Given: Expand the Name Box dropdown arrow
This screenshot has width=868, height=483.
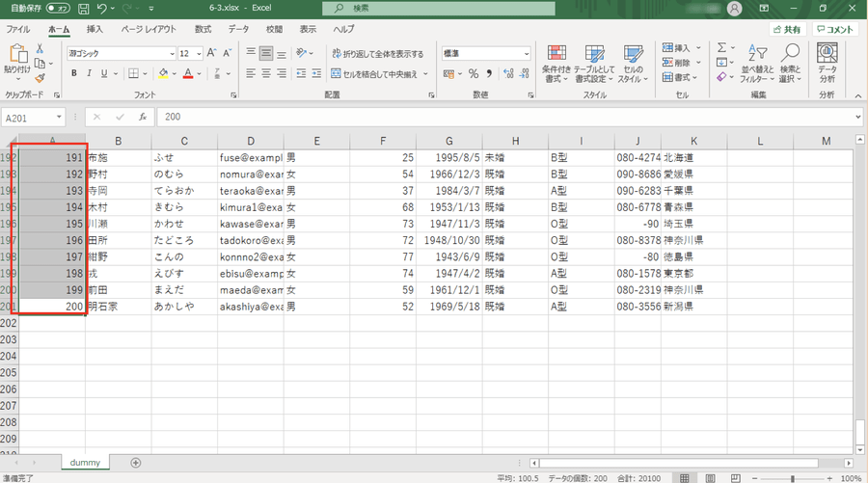Looking at the screenshot, I should (59, 117).
